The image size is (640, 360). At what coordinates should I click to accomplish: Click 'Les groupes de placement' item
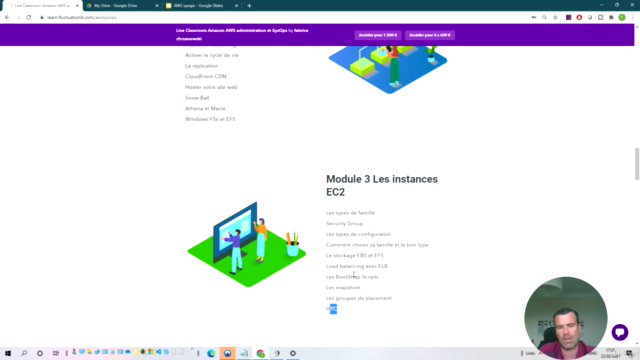[358, 298]
